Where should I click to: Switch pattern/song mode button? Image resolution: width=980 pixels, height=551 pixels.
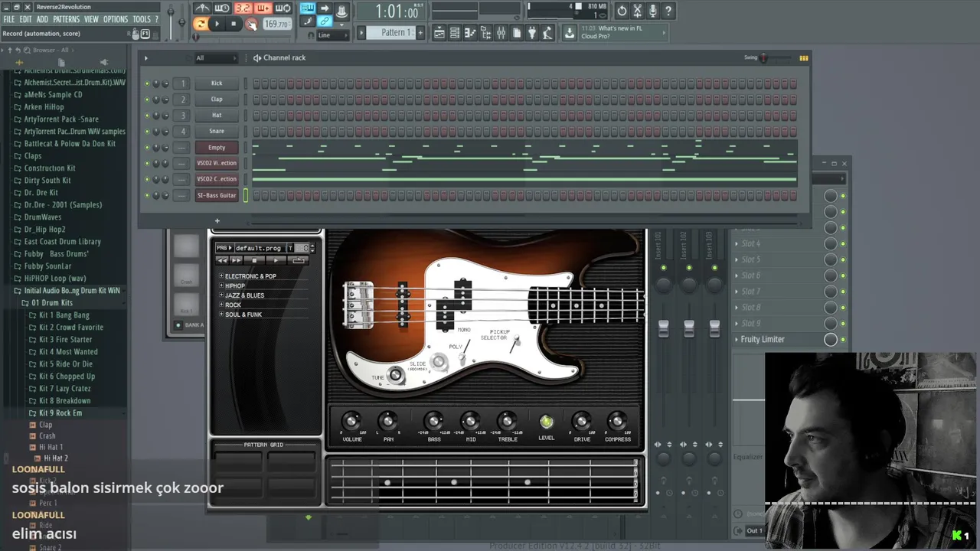tap(200, 24)
